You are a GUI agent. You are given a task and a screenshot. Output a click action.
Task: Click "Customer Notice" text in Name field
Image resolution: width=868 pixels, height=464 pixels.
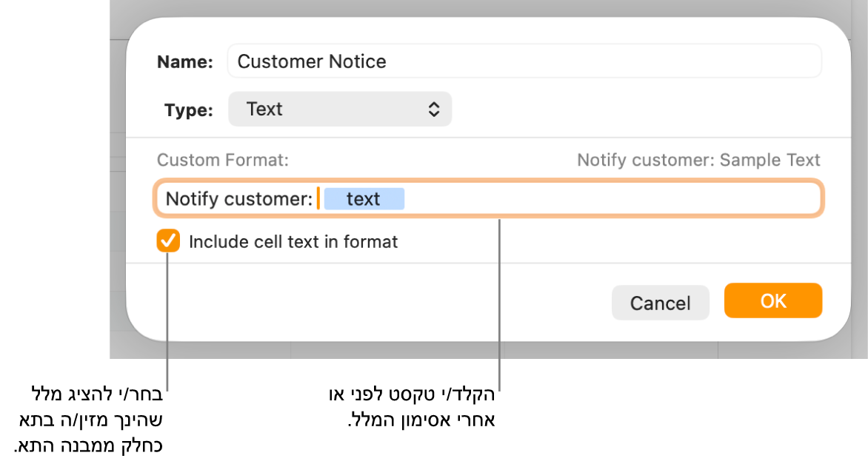[x=312, y=61]
